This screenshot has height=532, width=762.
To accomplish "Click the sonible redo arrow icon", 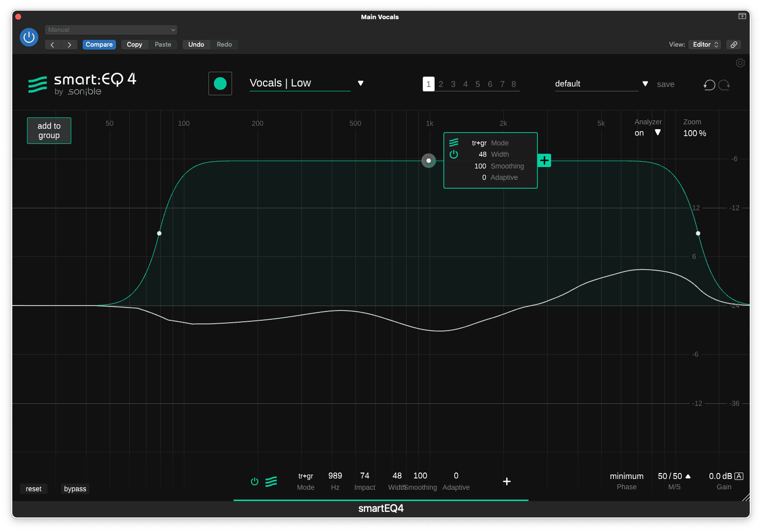I will [x=724, y=85].
